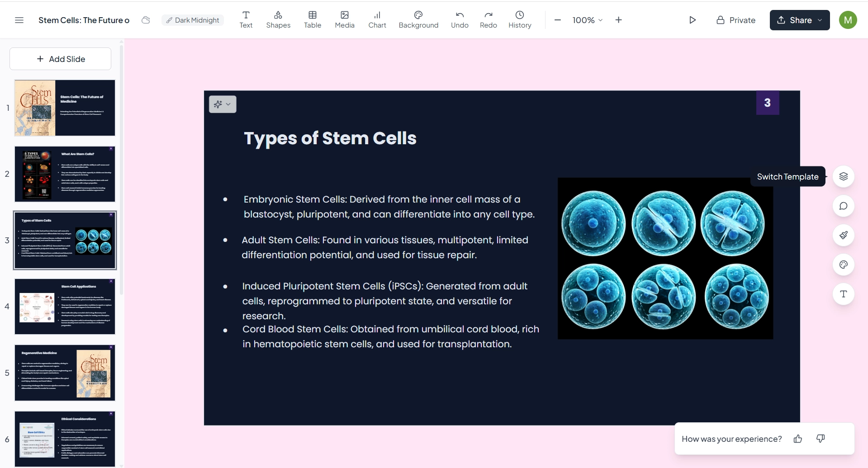
Task: Expand the 100% zoom dropdown
Action: tap(587, 20)
